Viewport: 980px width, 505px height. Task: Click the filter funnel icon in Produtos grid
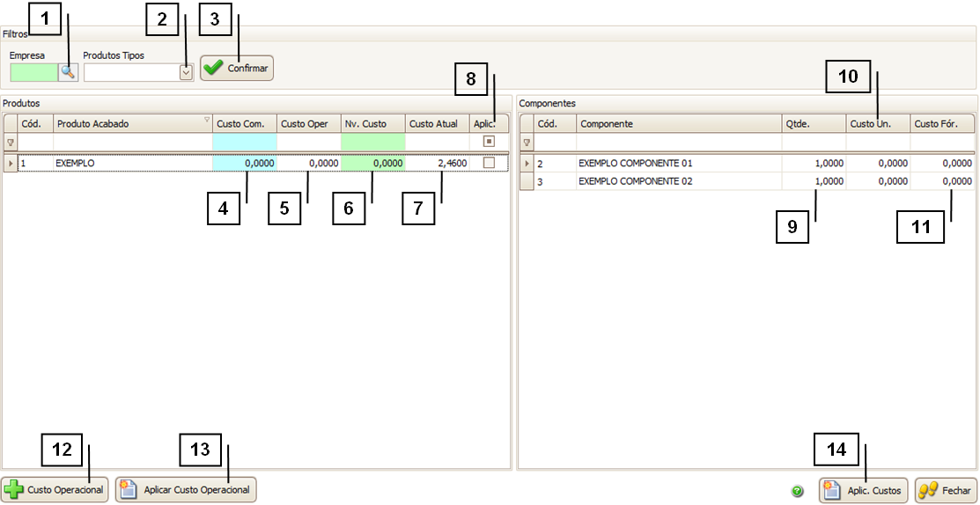point(11,142)
